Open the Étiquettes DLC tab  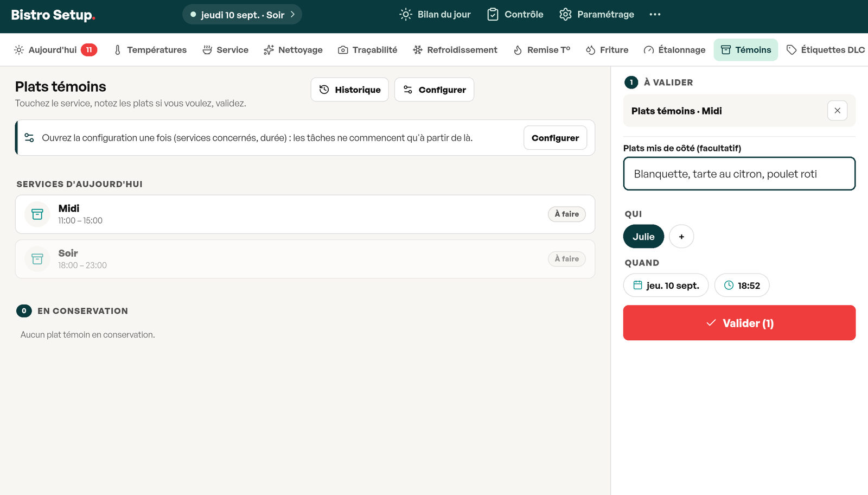pos(826,50)
